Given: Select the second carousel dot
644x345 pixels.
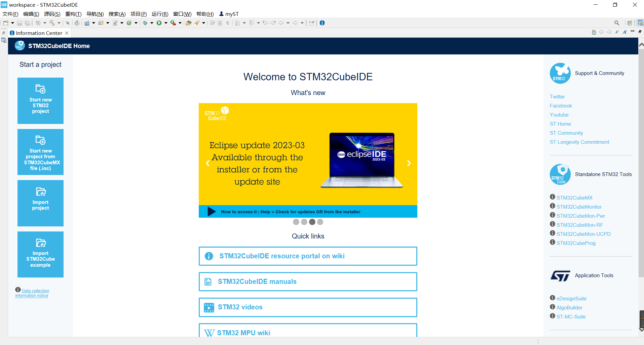Looking at the screenshot, I should [x=304, y=222].
